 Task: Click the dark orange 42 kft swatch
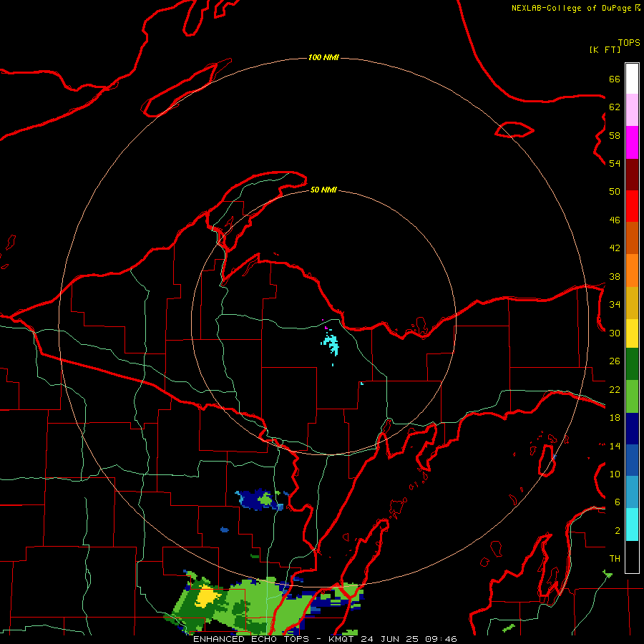coord(632,238)
